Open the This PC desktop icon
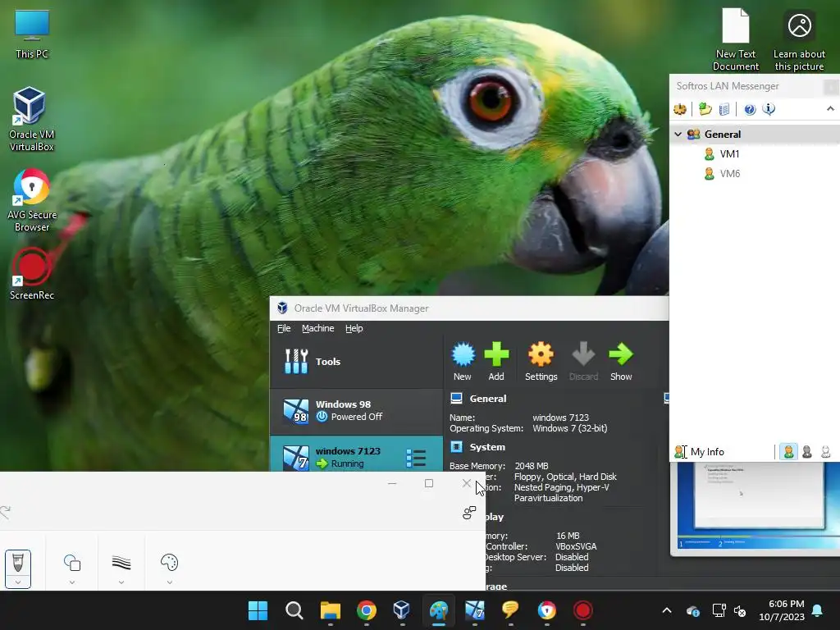The image size is (840, 630). click(32, 33)
